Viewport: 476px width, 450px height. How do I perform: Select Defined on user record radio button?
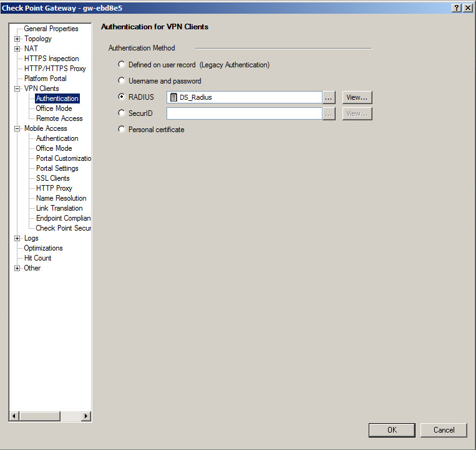click(122, 64)
